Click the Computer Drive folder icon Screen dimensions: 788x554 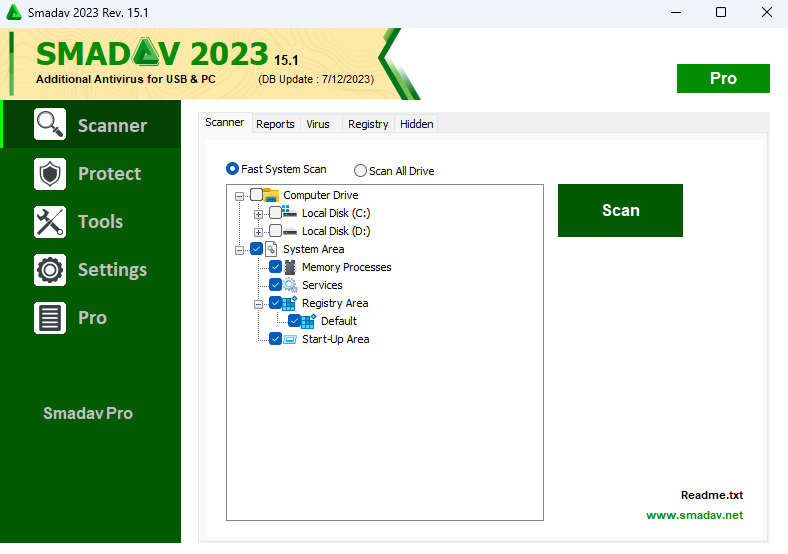[x=271, y=195]
